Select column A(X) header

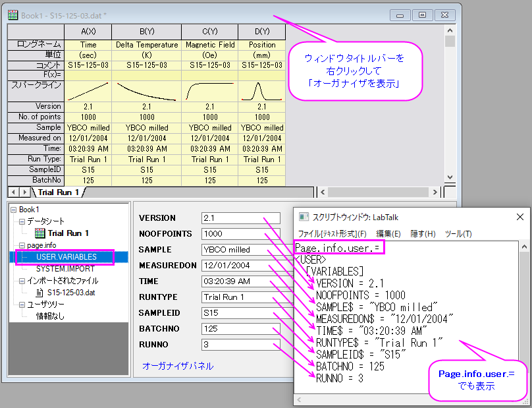click(x=88, y=32)
